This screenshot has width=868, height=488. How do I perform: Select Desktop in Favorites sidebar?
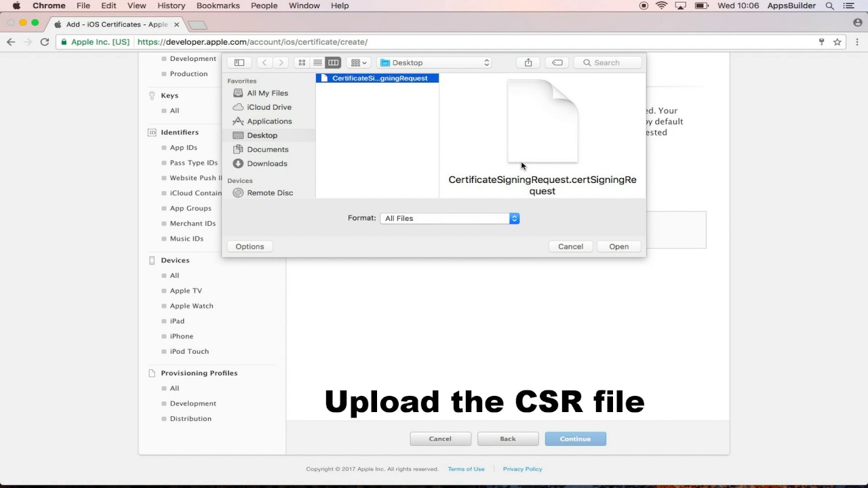262,136
